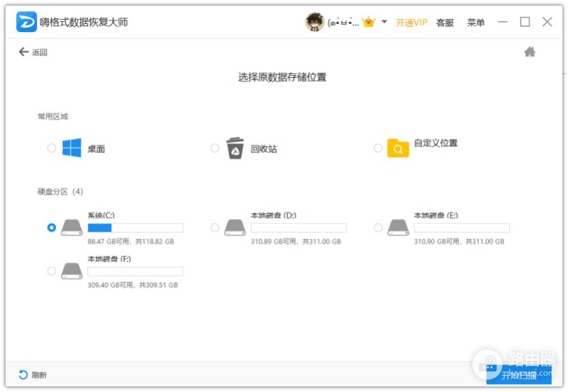Click the 硬盘分区 (4) section heading

pyautogui.click(x=60, y=191)
